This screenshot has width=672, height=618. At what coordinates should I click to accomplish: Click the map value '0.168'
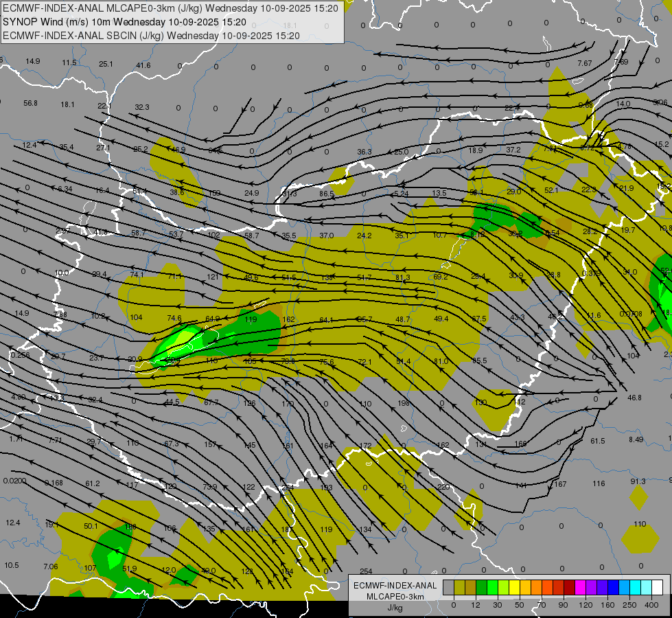click(54, 483)
